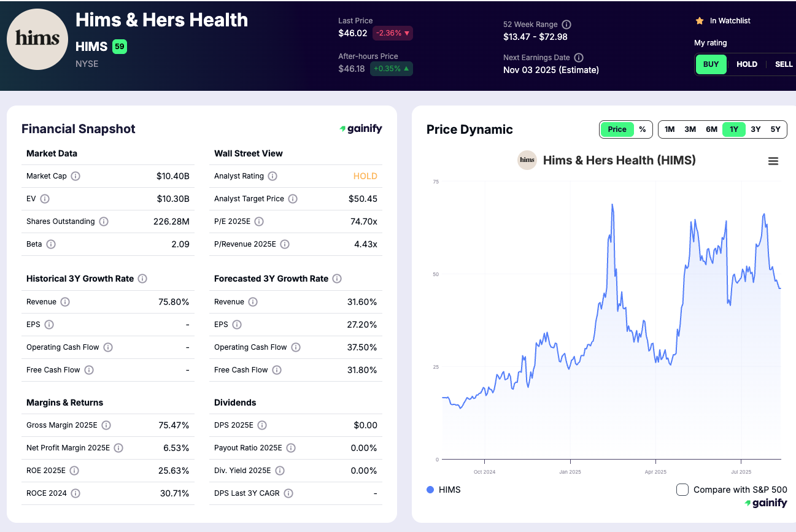Click the Market Cap value $10.40B
The width and height of the screenshot is (796, 532).
(173, 176)
